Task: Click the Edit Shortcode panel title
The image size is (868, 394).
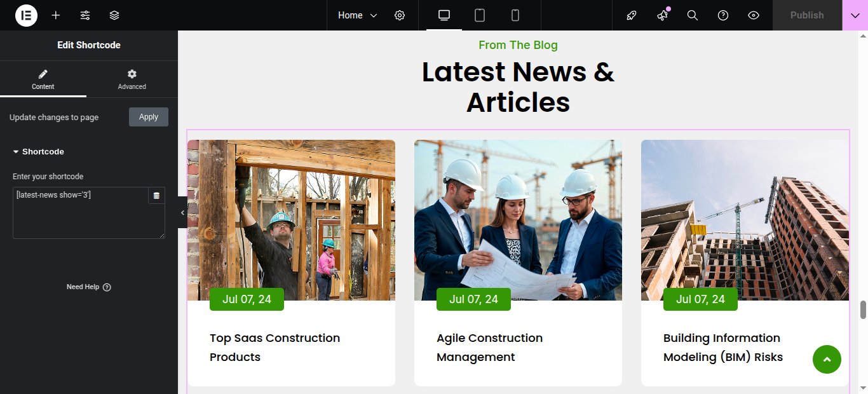Action: click(x=89, y=45)
